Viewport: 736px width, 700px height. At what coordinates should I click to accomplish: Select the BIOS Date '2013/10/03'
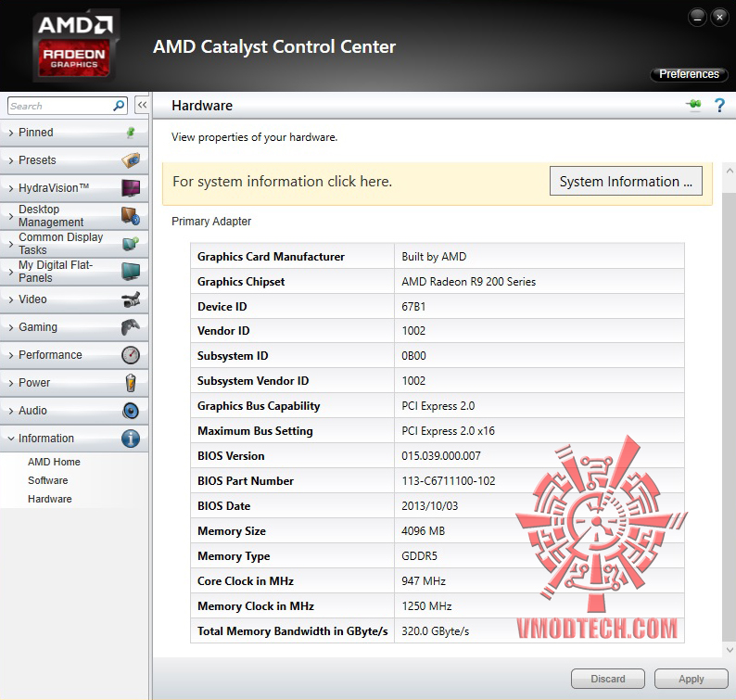coord(429,506)
